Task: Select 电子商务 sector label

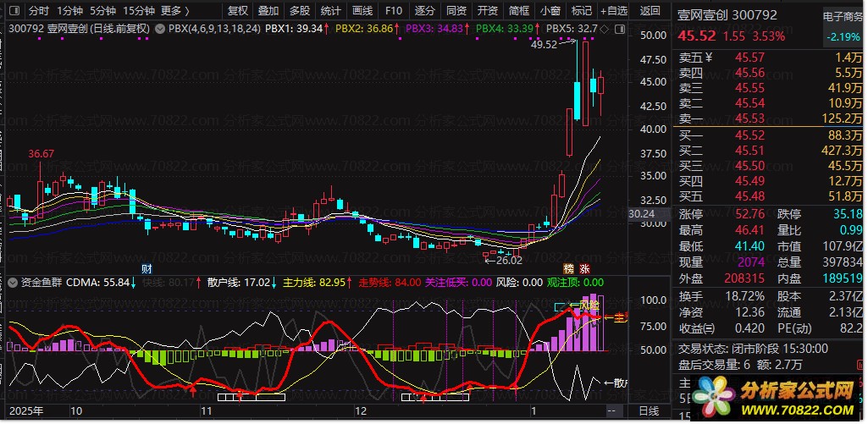Action: pos(843,17)
